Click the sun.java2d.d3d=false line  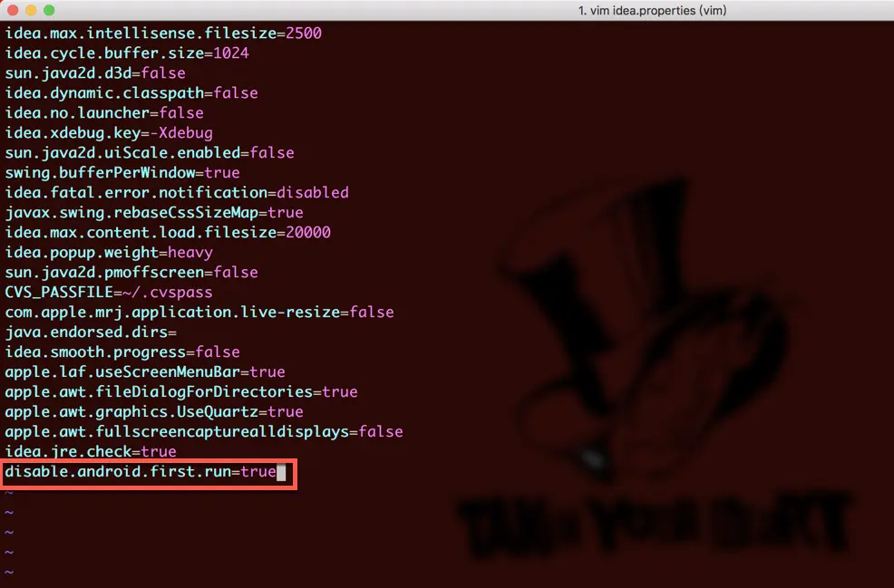pos(95,72)
